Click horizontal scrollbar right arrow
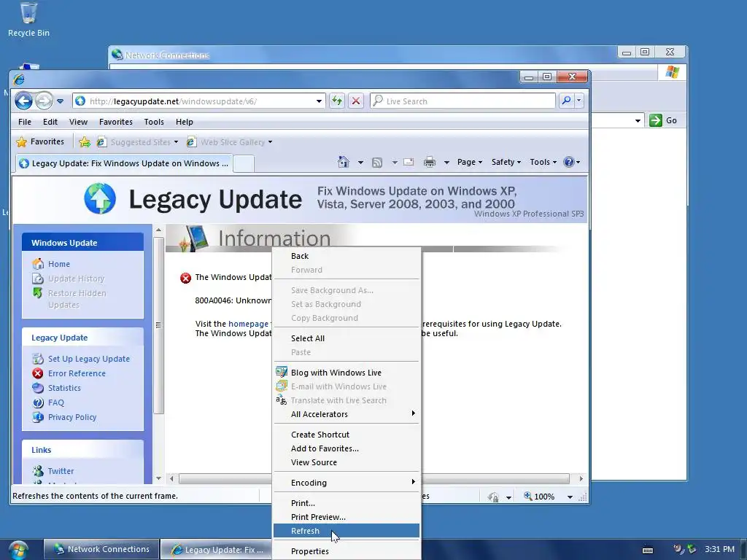The height and width of the screenshot is (560, 747). [581, 478]
